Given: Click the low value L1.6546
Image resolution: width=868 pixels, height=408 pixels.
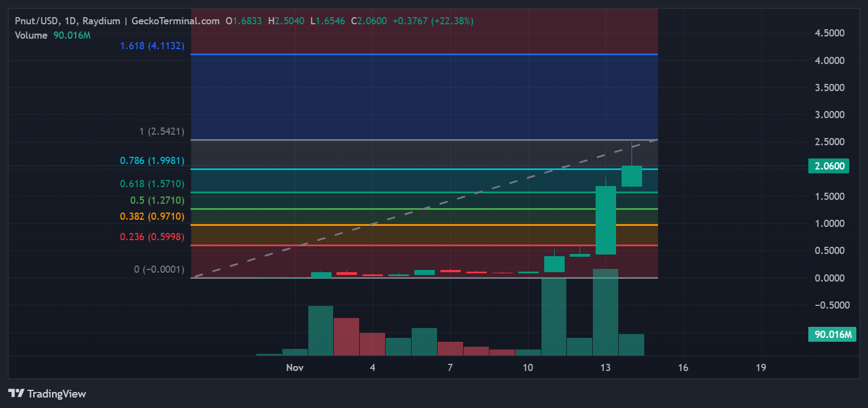Looking at the screenshot, I should click(x=328, y=21).
